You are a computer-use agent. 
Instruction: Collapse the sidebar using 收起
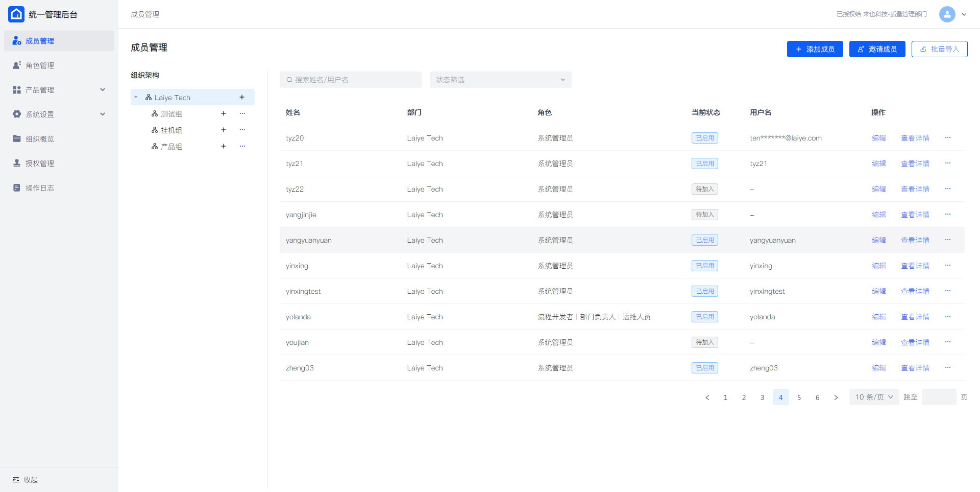pyautogui.click(x=26, y=480)
